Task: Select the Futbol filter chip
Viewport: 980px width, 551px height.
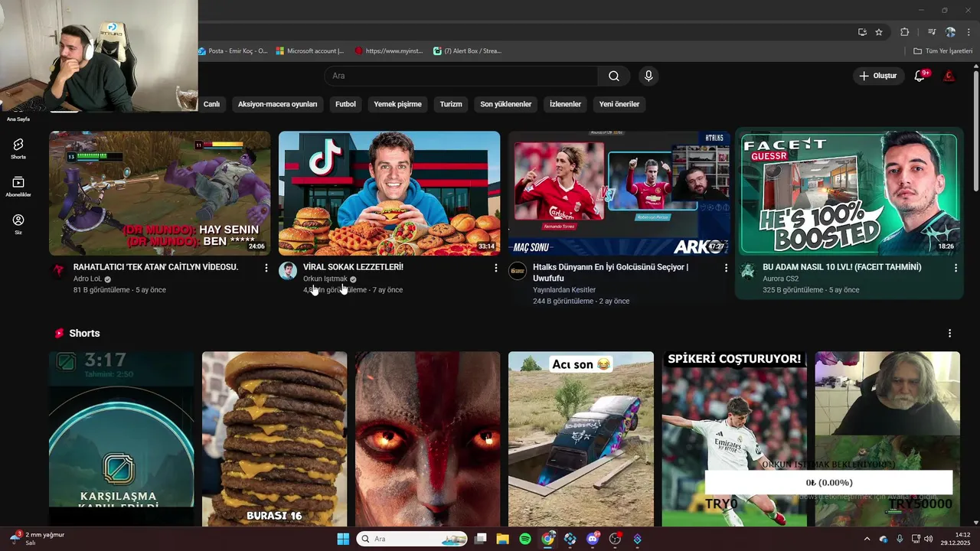Action: pos(345,104)
